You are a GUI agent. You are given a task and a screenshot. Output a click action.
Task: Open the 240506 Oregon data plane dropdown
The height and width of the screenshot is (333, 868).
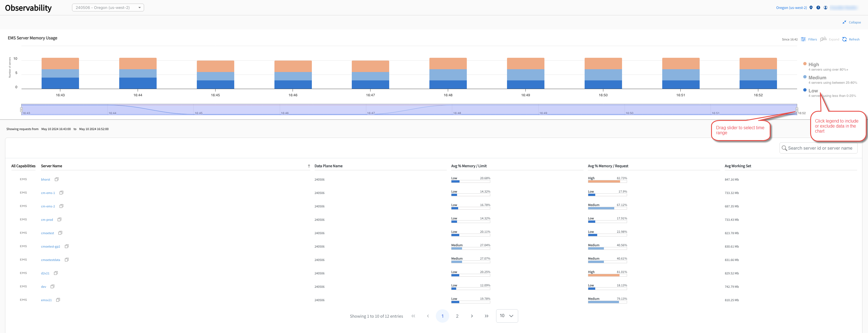[x=108, y=8]
